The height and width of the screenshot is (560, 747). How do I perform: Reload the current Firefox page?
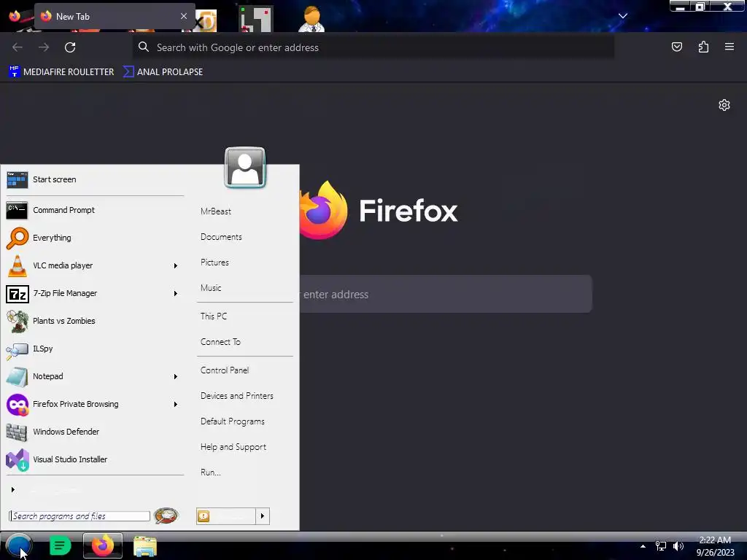(70, 47)
